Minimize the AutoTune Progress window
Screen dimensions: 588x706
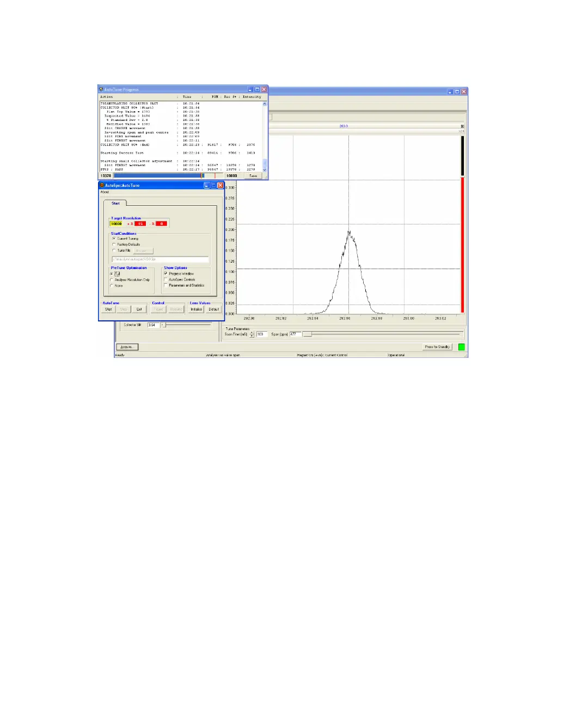250,89
